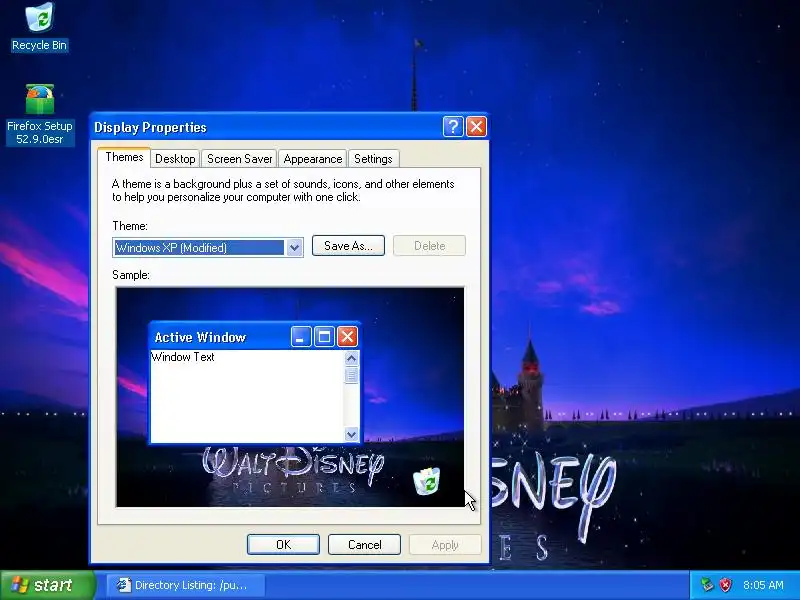Click the Cancel button

[364, 544]
